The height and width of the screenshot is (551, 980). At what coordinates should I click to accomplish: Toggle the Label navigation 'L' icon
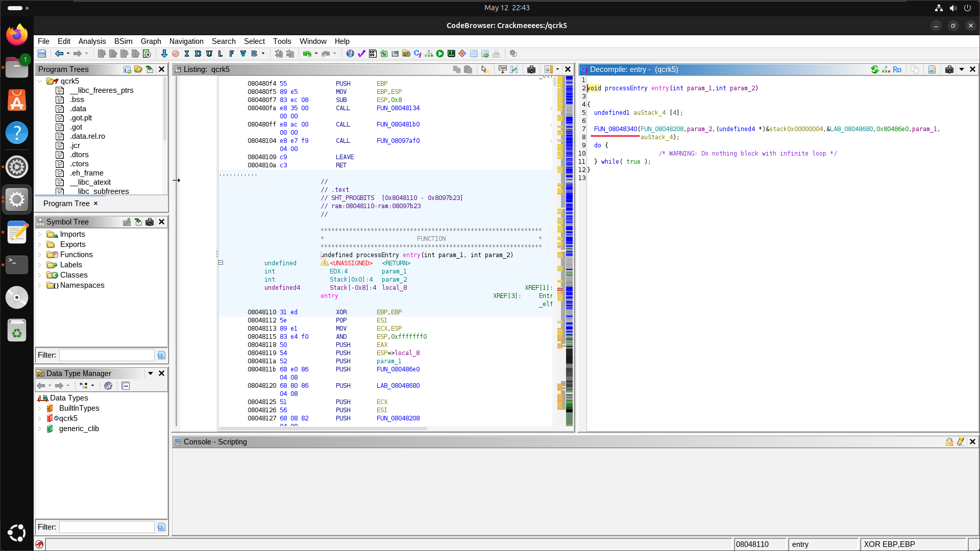pyautogui.click(x=220, y=54)
